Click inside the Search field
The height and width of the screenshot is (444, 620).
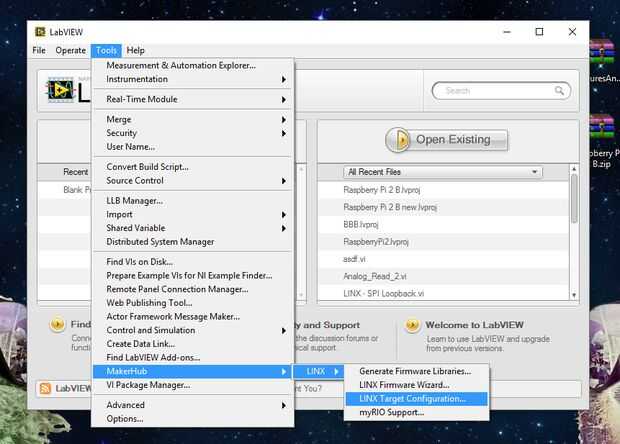click(501, 91)
